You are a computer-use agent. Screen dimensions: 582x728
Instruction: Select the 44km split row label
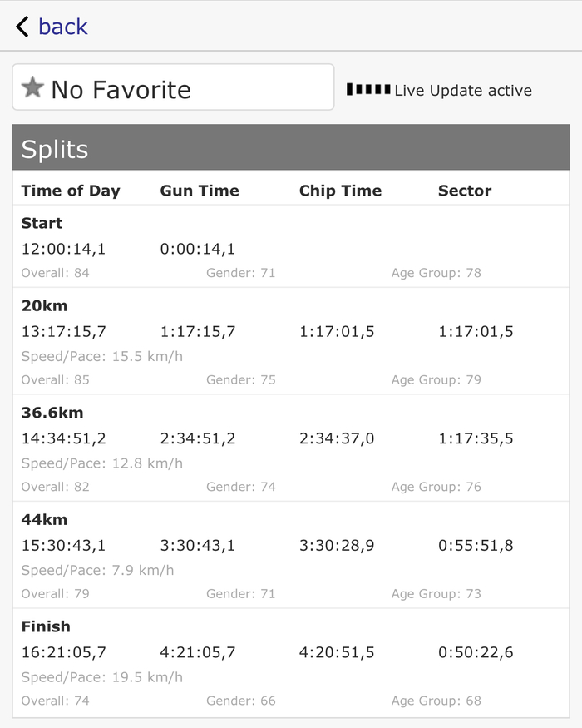[x=44, y=520]
